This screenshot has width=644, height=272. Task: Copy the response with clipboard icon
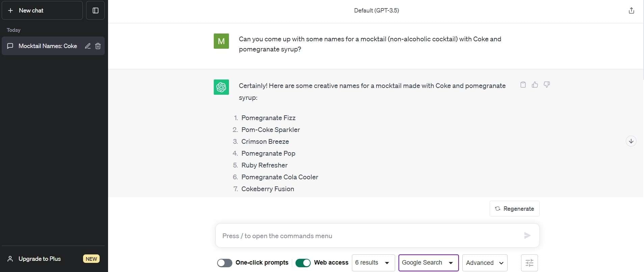[x=523, y=85]
